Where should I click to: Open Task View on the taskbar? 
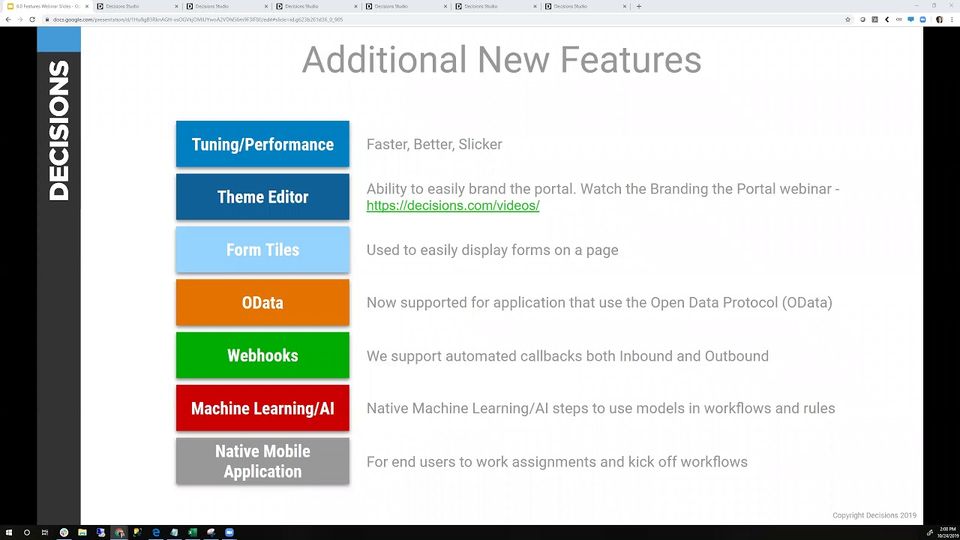pyautogui.click(x=45, y=533)
